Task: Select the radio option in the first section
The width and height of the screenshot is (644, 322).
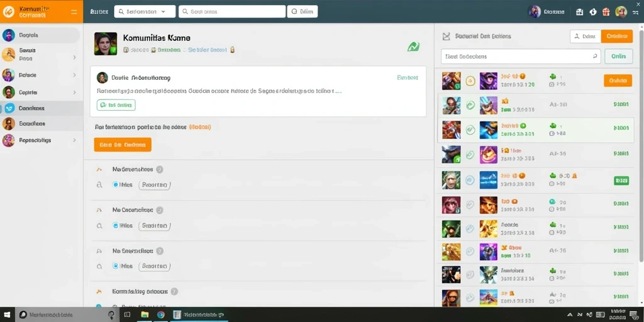Action: pyautogui.click(x=116, y=185)
